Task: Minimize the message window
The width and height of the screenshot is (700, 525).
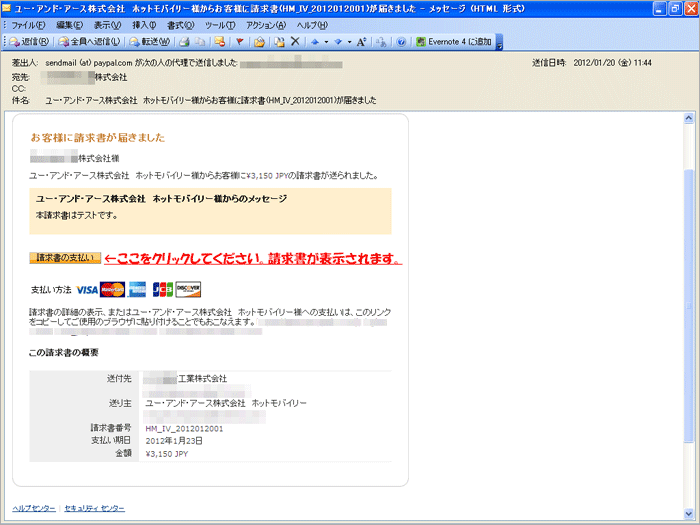Action: pyautogui.click(x=660, y=8)
